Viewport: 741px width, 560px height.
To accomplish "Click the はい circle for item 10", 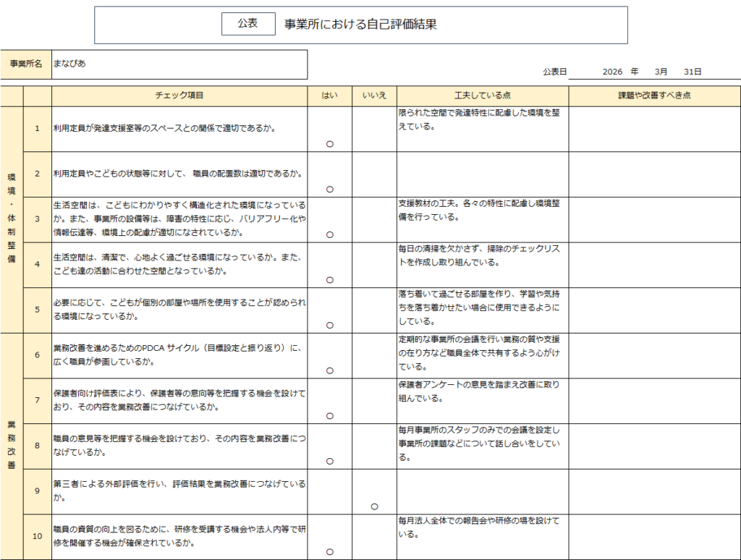I will pyautogui.click(x=329, y=552).
